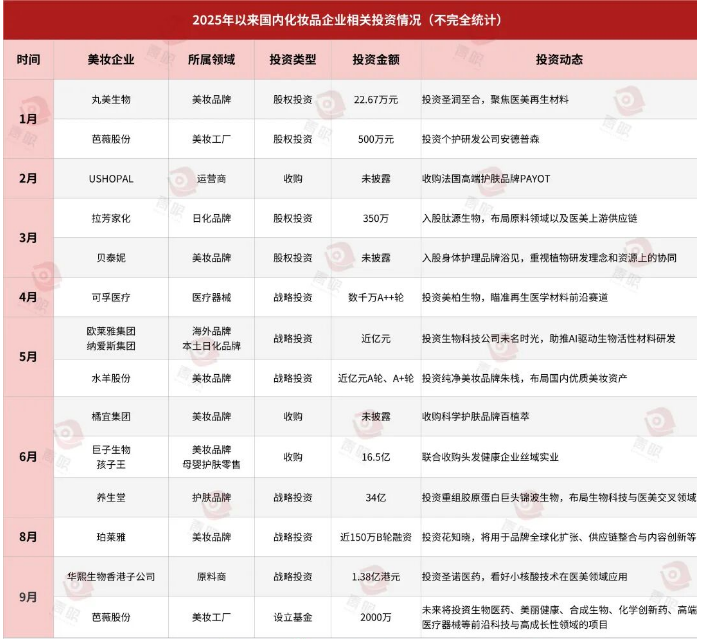702x639 pixels.
Task: Select the '原料商' field cell
Action: [211, 577]
